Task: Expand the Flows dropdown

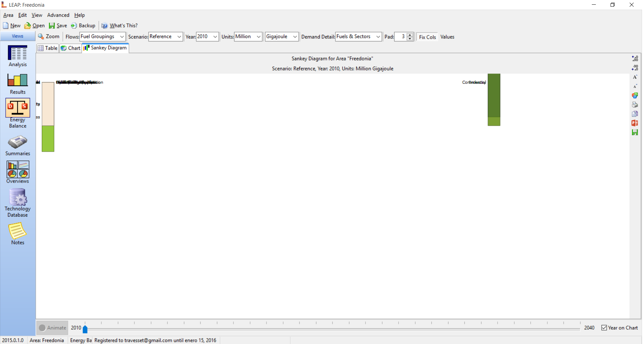Action: [x=122, y=36]
